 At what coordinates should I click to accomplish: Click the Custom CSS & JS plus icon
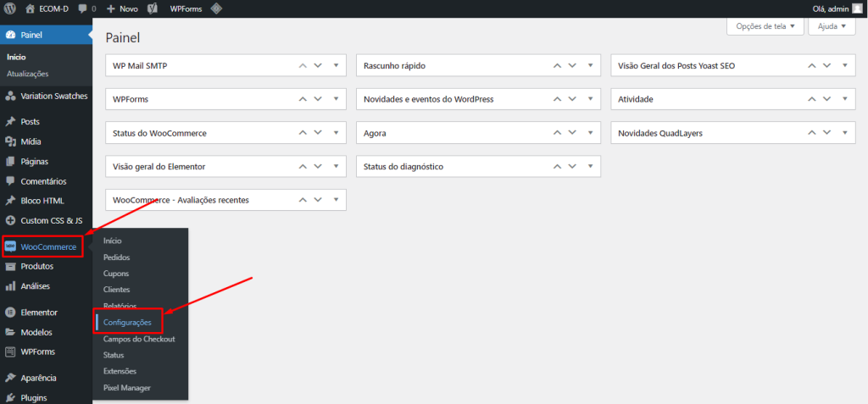(10, 221)
